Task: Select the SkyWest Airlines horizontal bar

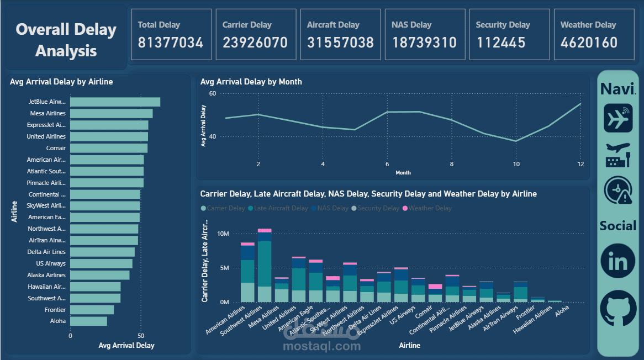Action: point(105,205)
